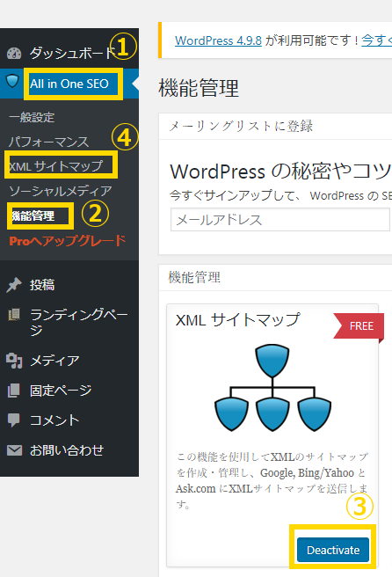Click Deactivate button for XML サイトマップ
This screenshot has width=392, height=577.
(x=333, y=550)
